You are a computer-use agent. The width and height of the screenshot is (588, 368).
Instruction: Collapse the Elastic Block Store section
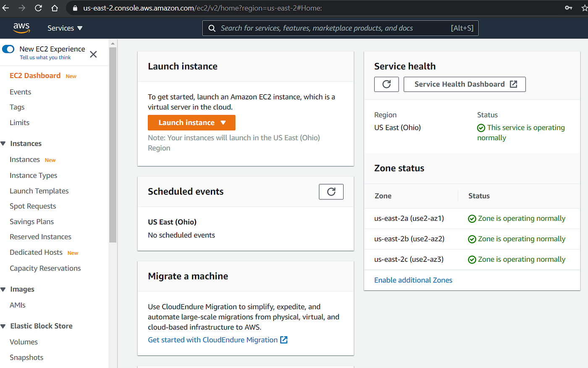pyautogui.click(x=3, y=326)
